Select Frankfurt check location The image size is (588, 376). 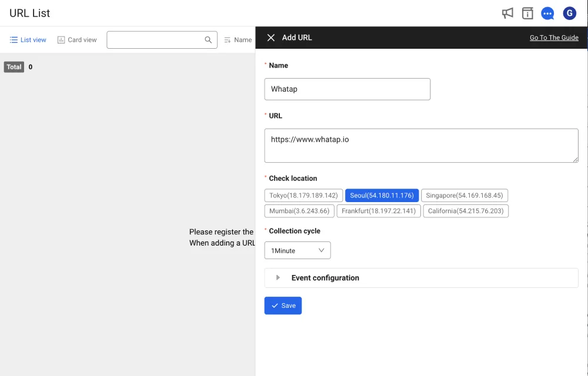(x=379, y=211)
